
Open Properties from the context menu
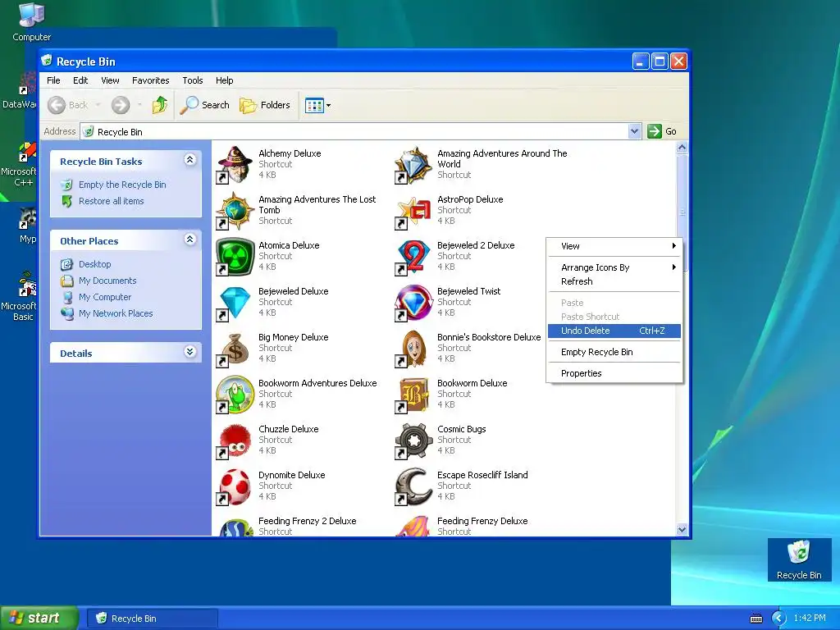(x=614, y=373)
